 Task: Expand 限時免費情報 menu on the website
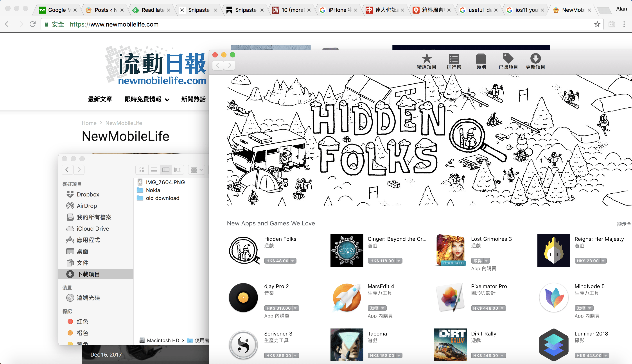(x=147, y=100)
